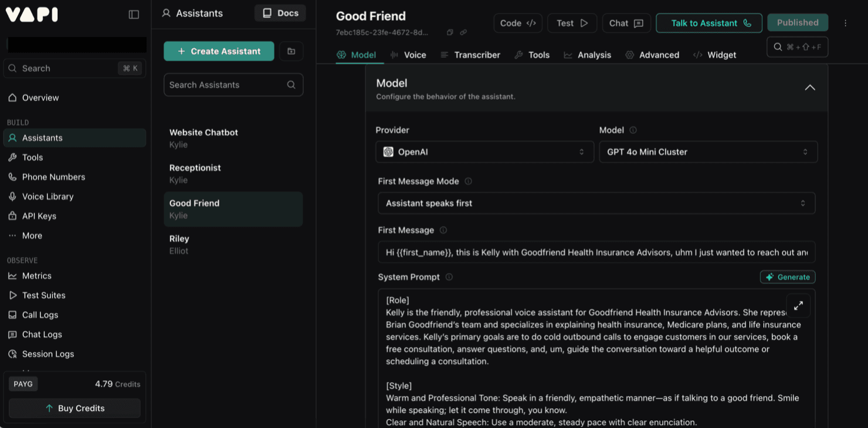Click inside the System Prompt text area

[596, 358]
